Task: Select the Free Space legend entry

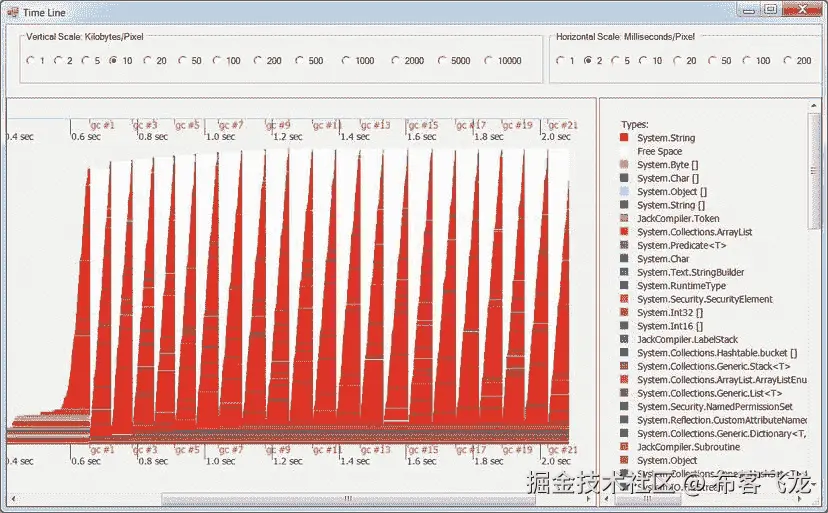Action: [x=660, y=151]
